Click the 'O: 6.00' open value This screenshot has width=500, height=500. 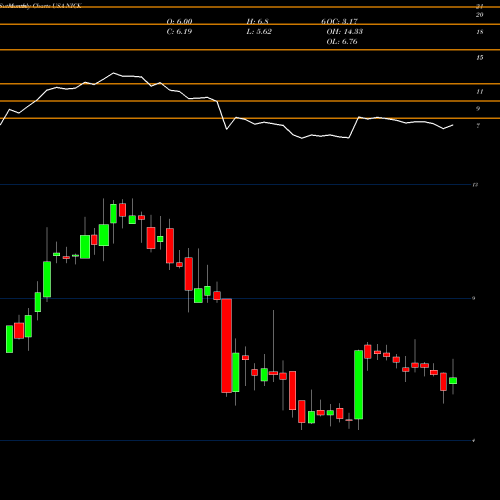coord(179,22)
